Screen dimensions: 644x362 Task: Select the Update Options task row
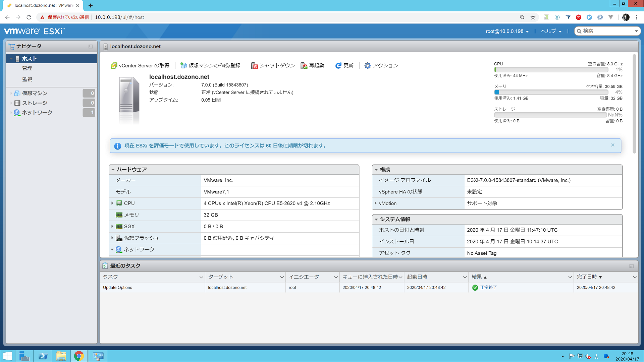369,288
